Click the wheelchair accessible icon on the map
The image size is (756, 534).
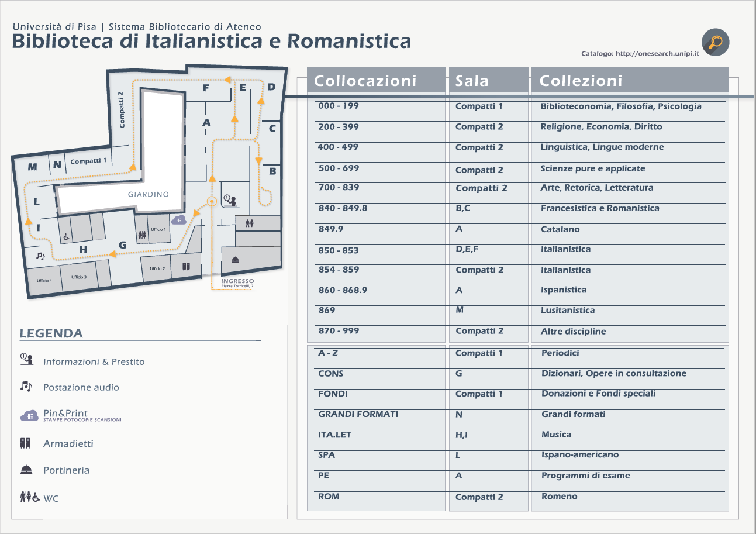(66, 237)
